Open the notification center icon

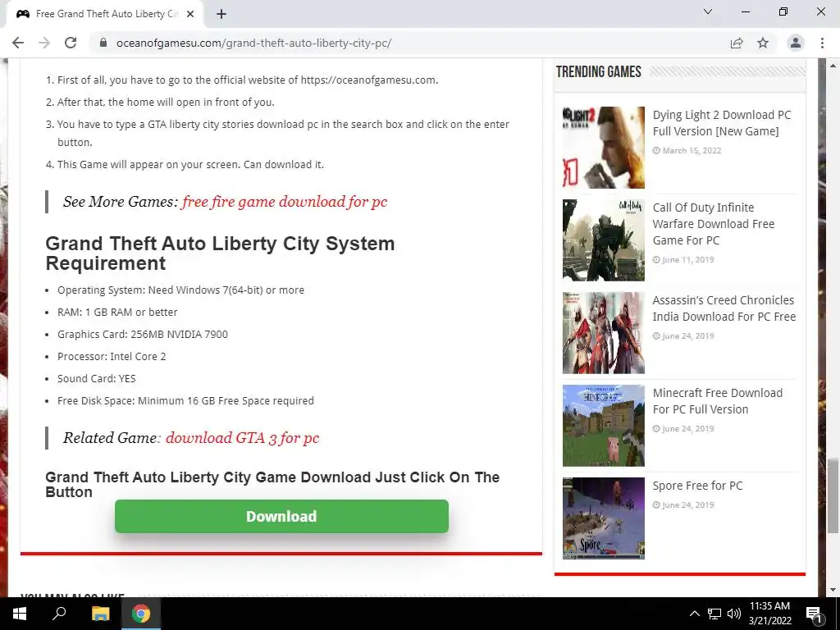click(815, 614)
